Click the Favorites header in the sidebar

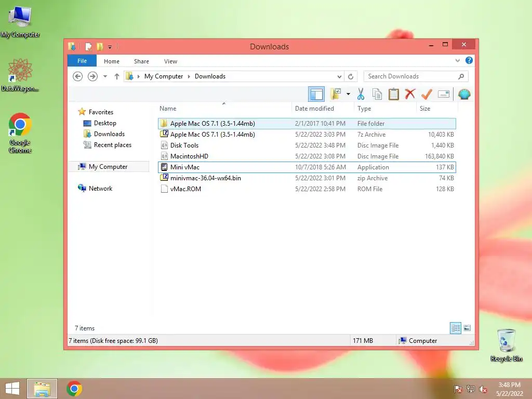pyautogui.click(x=101, y=112)
